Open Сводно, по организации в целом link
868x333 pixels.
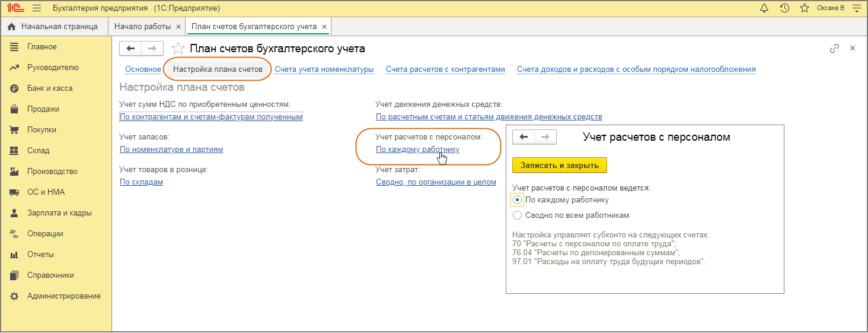tap(436, 182)
